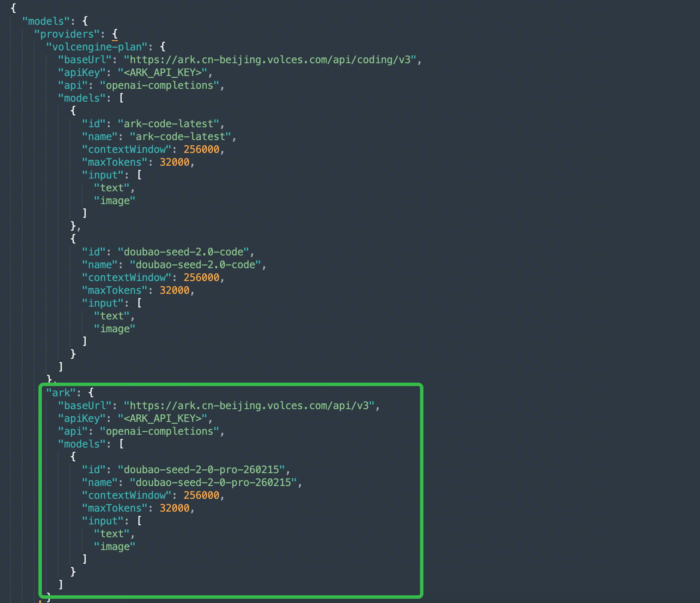Click "name" key of doubao-seed-2.0-code model
This screenshot has width=700, height=603.
99,265
